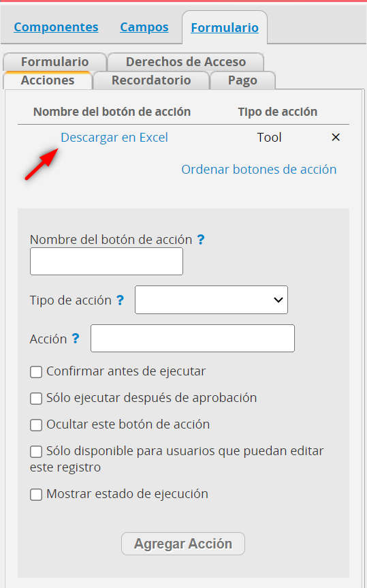Switch to the Componentes tab
Image resolution: width=367 pixels, height=588 pixels.
(x=57, y=27)
